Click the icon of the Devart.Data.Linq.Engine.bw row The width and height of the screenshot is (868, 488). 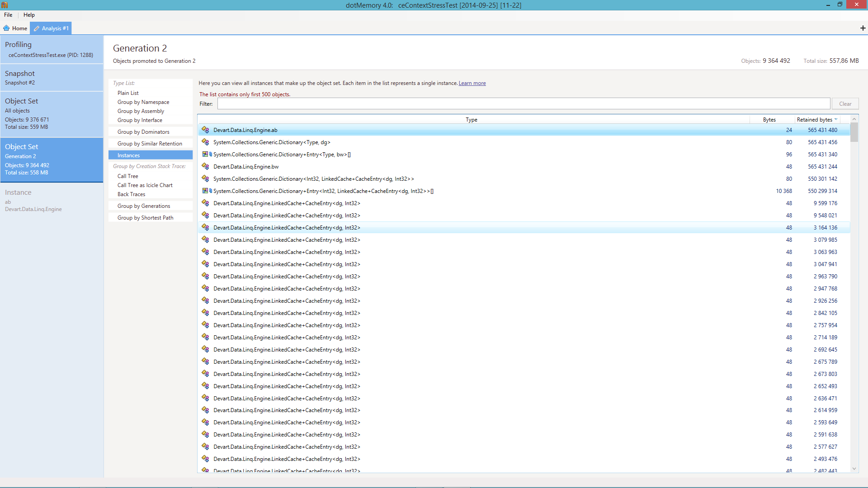(205, 166)
